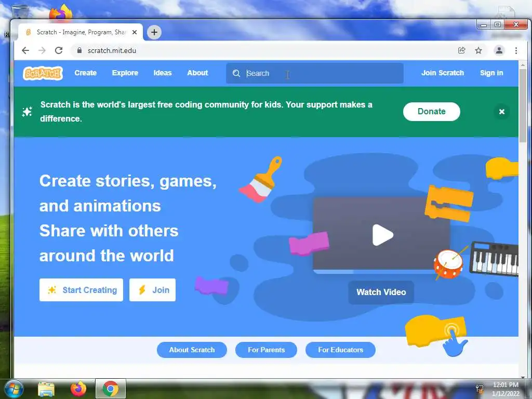532x399 pixels.
Task: Open the Chrome profile avatar icon
Action: click(x=499, y=50)
